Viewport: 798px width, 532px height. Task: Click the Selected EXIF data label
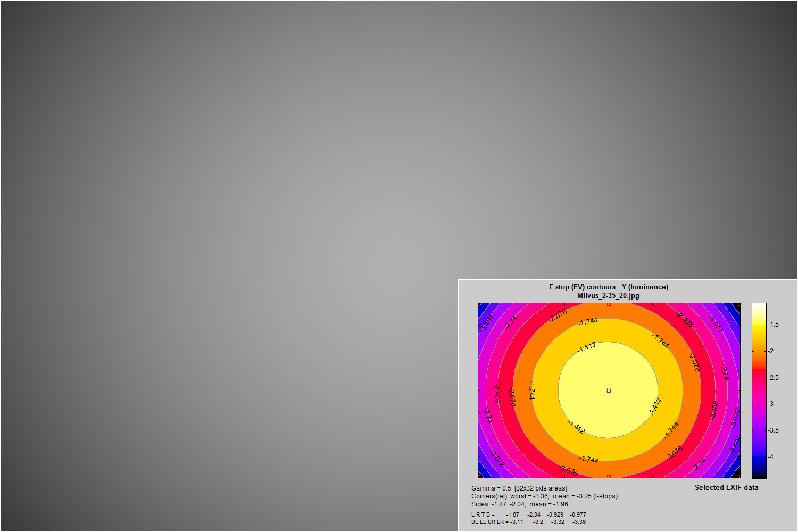pos(726,487)
